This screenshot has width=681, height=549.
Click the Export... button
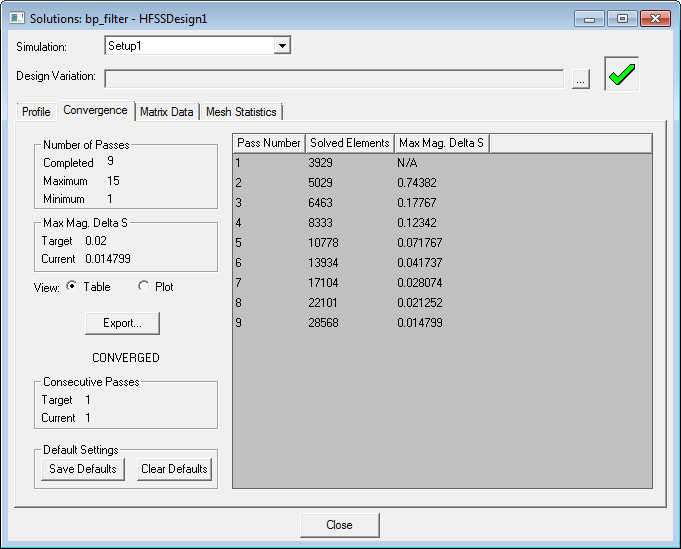122,323
